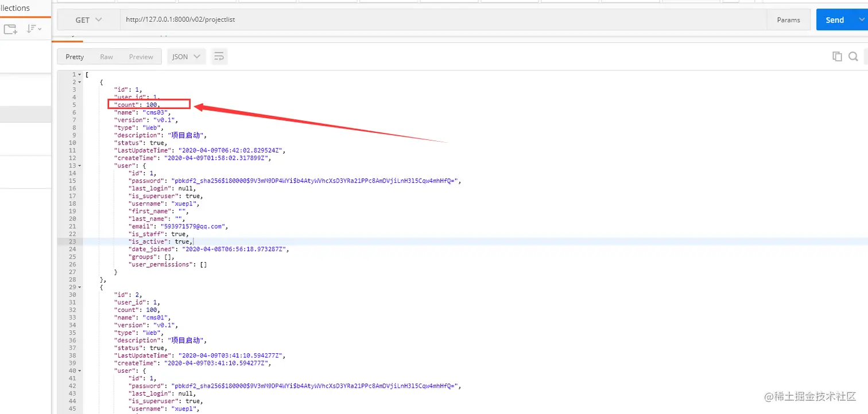Image resolution: width=868 pixels, height=414 pixels.
Task: Click the "is_staff": true line
Action: pos(158,234)
